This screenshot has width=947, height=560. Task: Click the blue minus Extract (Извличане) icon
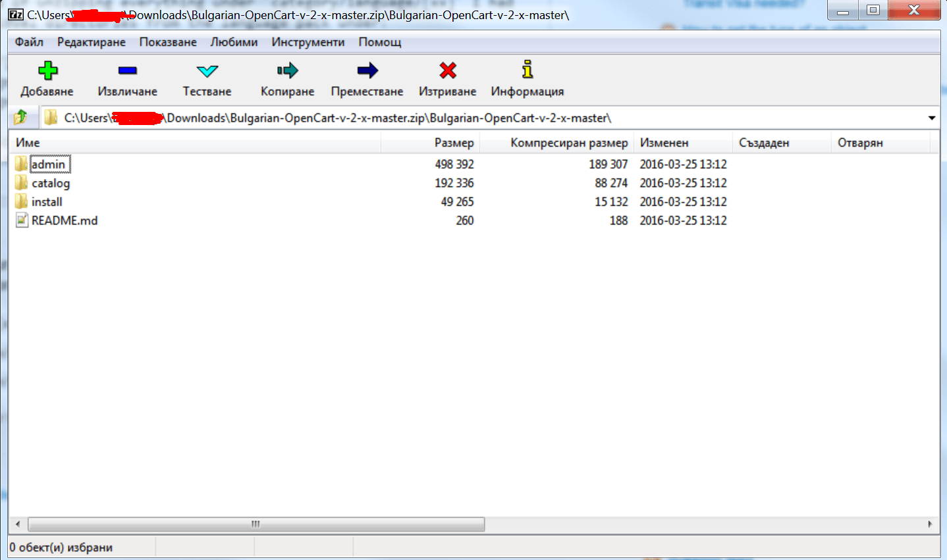click(127, 70)
